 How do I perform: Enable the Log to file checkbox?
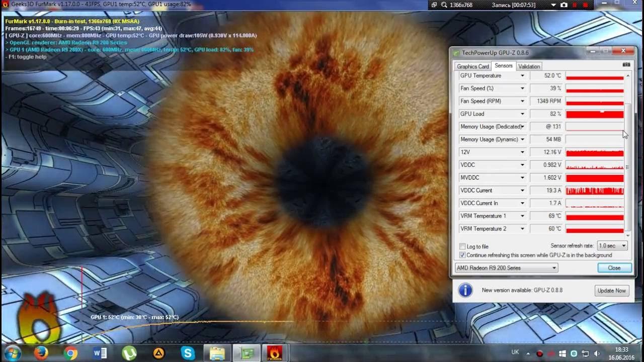click(462, 246)
